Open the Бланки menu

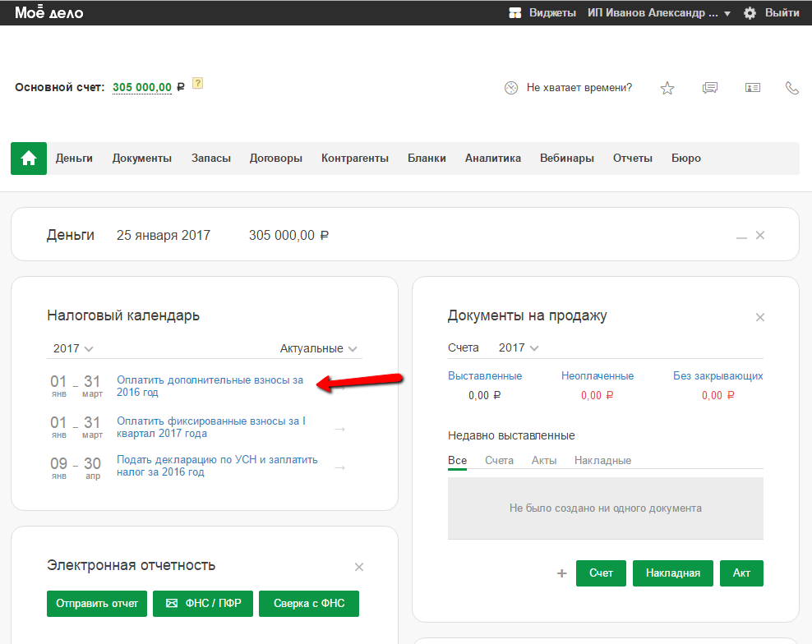(x=427, y=159)
